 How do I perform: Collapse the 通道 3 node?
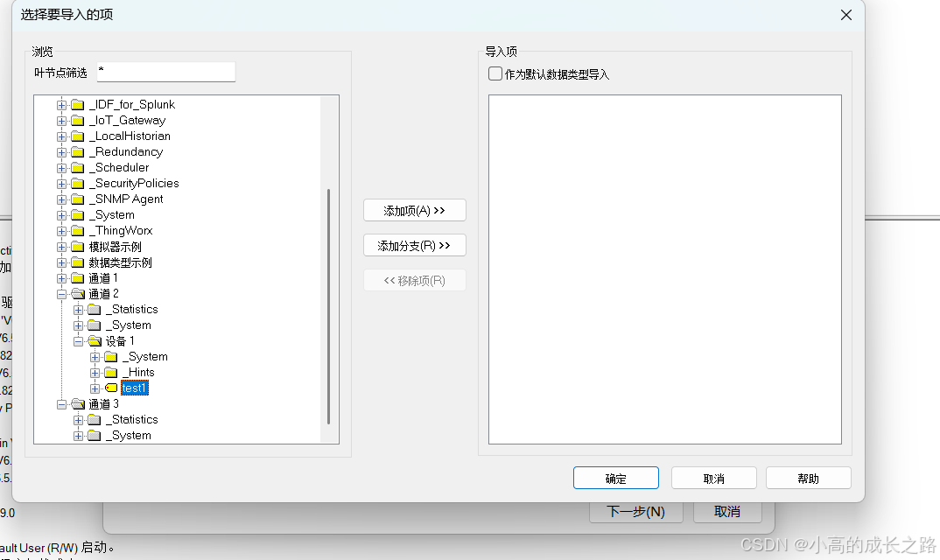click(62, 404)
